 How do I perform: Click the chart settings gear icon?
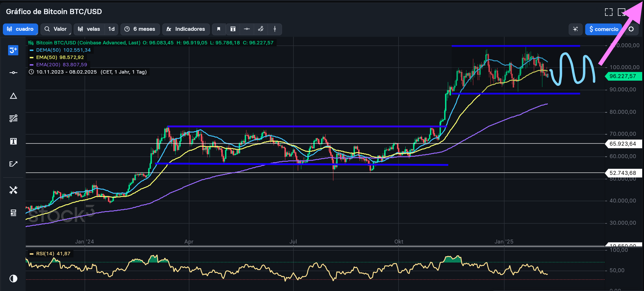pos(631,29)
